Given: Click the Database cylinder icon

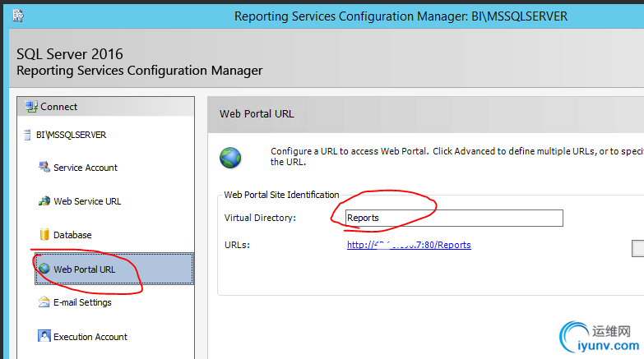Looking at the screenshot, I should tap(44, 234).
